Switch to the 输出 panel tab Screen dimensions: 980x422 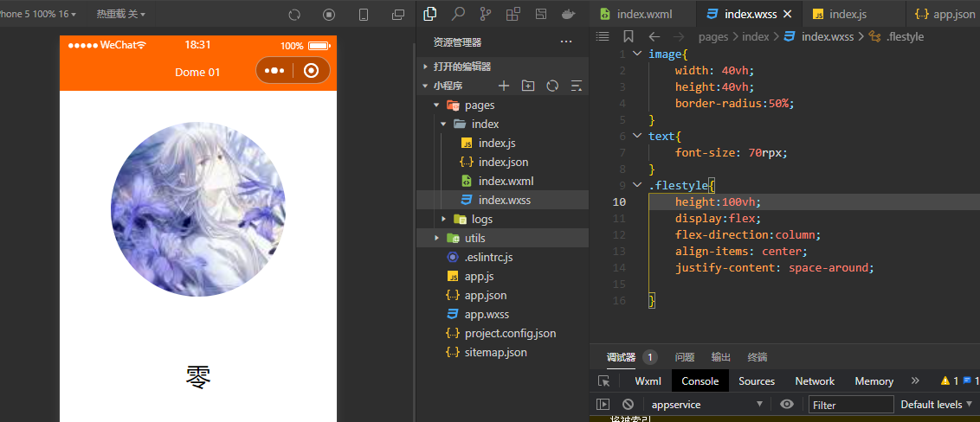point(720,357)
